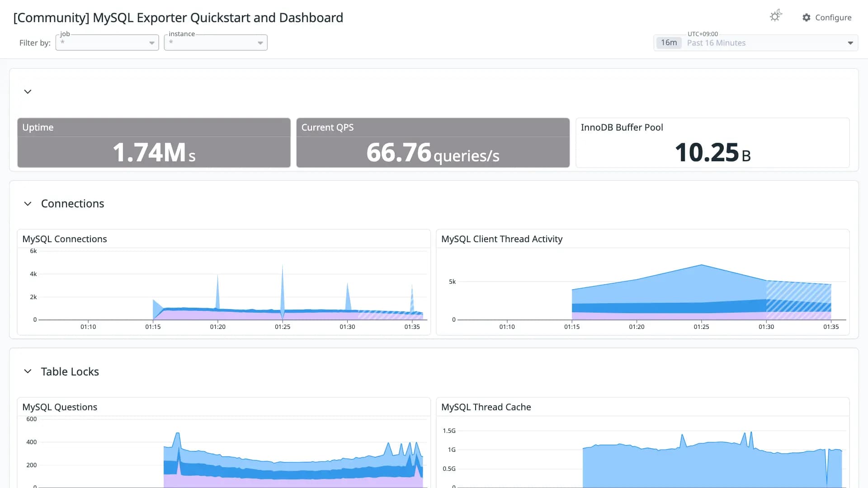Image resolution: width=868 pixels, height=488 pixels.
Task: Select the Uptime widget title
Action: 38,127
